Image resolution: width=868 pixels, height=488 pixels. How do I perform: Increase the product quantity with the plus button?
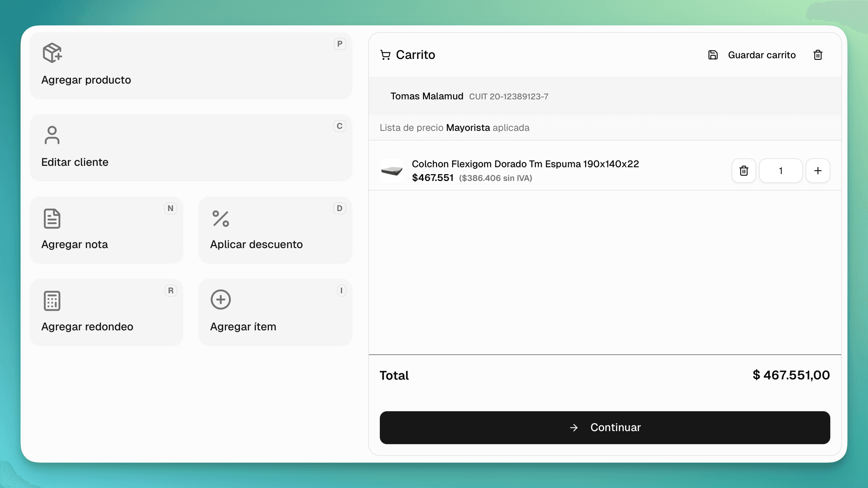pos(818,171)
